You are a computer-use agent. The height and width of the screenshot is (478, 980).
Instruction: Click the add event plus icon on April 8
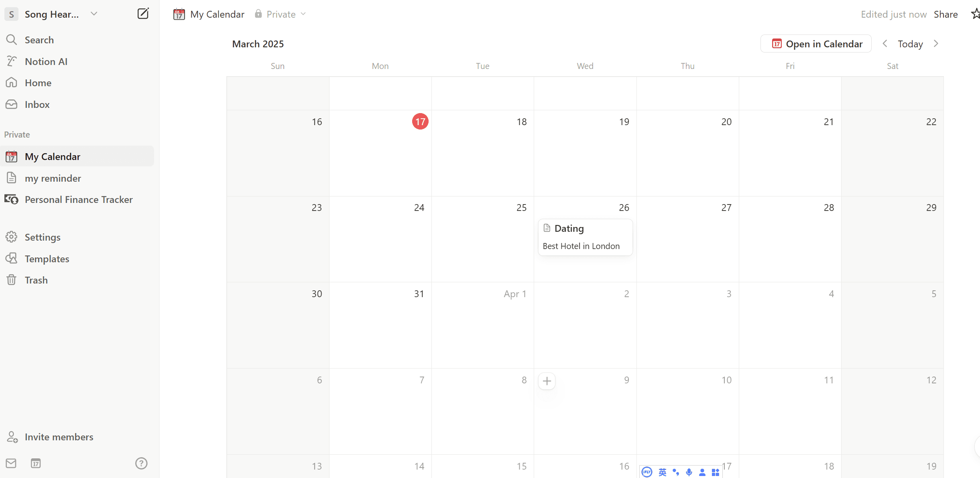(547, 381)
